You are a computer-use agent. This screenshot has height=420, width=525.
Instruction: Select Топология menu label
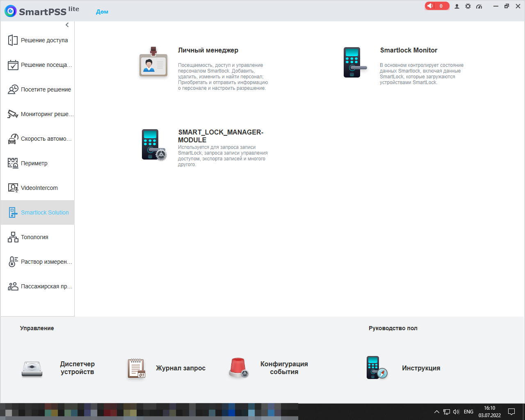[34, 237]
